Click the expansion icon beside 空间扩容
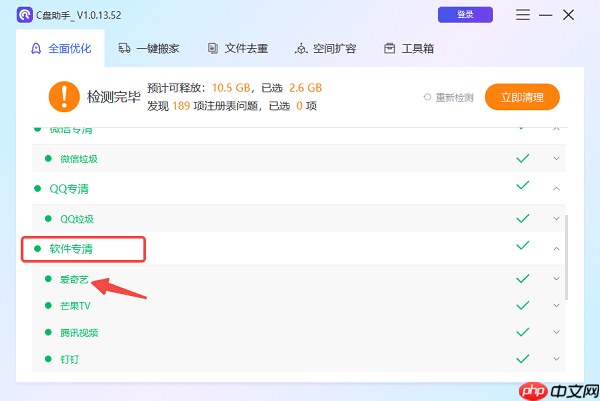600x401 pixels. click(301, 49)
